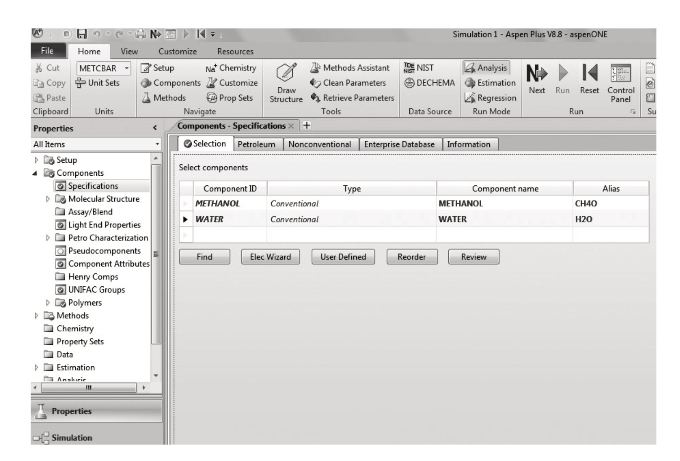
Task: Click the Review button
Action: tap(474, 257)
